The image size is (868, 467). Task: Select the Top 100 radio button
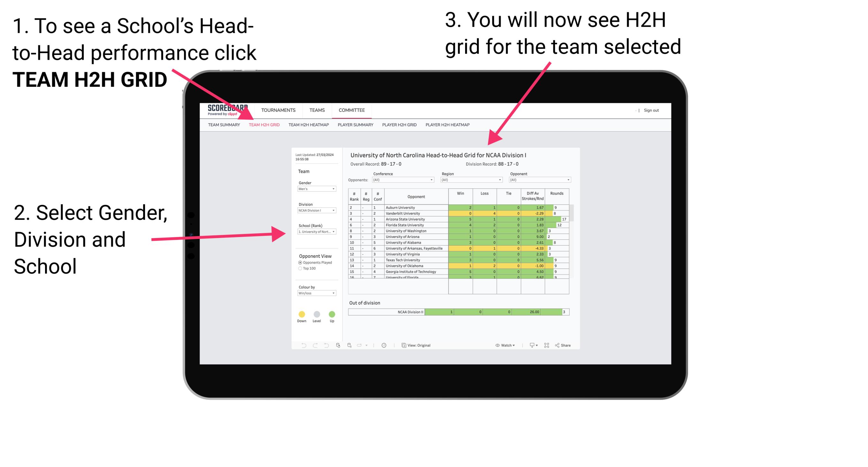300,269
